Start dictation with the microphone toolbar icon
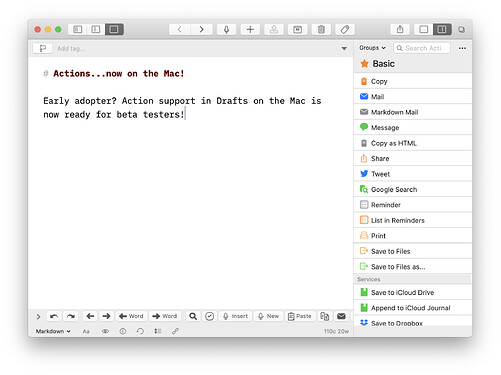 [x=226, y=29]
